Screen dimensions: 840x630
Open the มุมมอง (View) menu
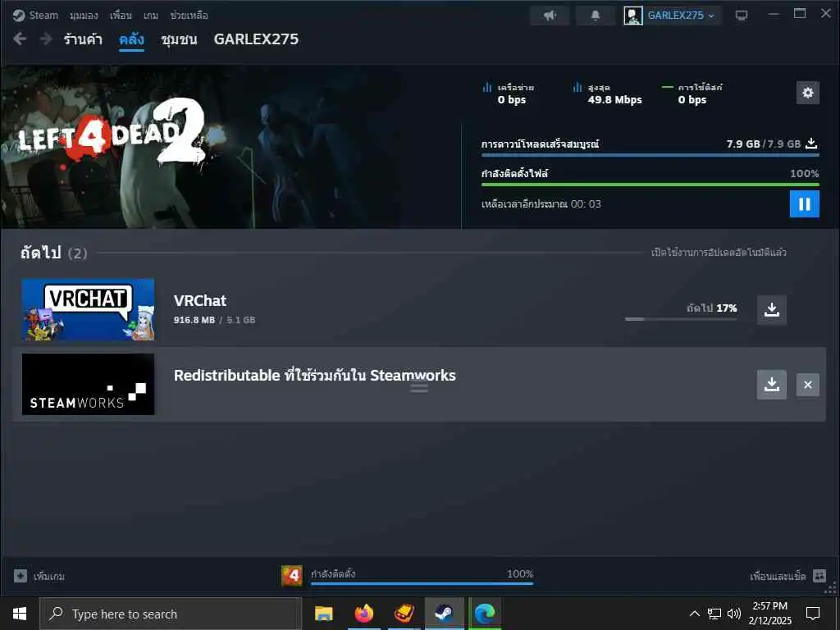pos(84,15)
